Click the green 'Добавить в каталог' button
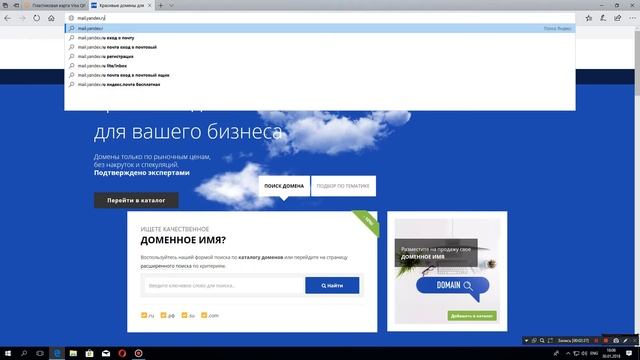 point(472,316)
